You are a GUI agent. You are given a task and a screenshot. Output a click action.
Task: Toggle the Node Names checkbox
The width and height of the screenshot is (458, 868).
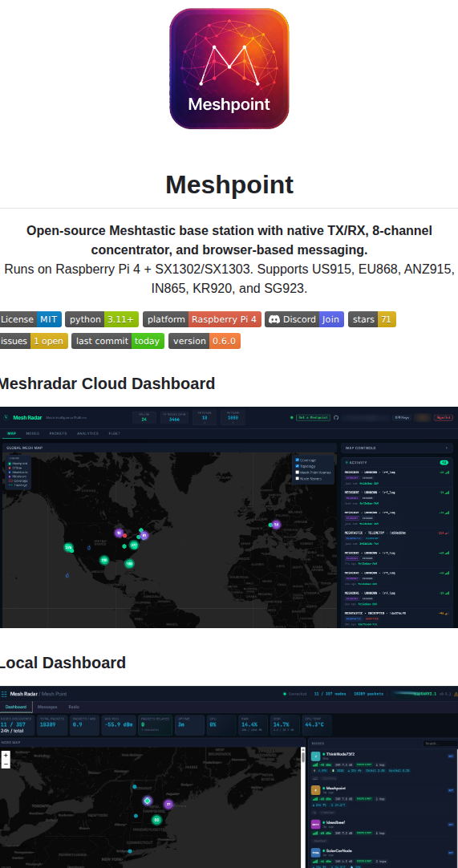298,478
